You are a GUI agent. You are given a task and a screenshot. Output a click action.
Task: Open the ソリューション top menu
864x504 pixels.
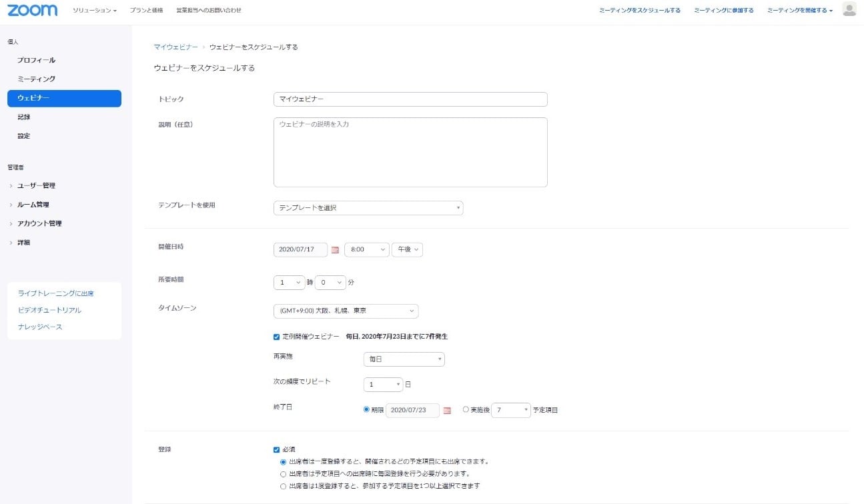click(95, 11)
